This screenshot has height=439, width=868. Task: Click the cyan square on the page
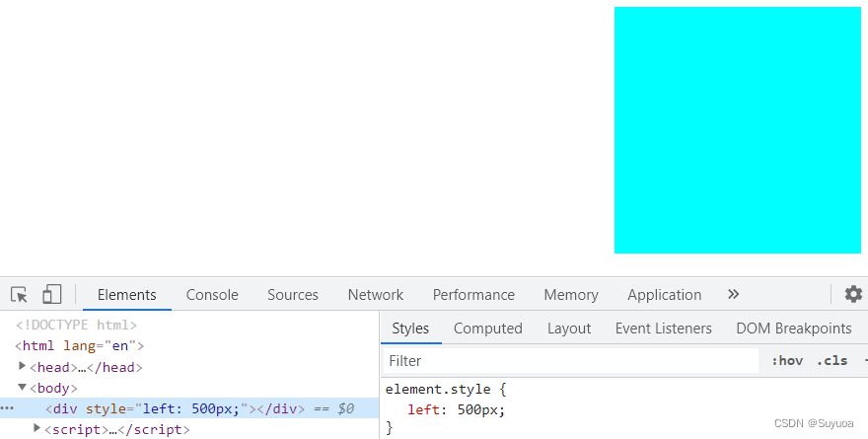click(738, 130)
